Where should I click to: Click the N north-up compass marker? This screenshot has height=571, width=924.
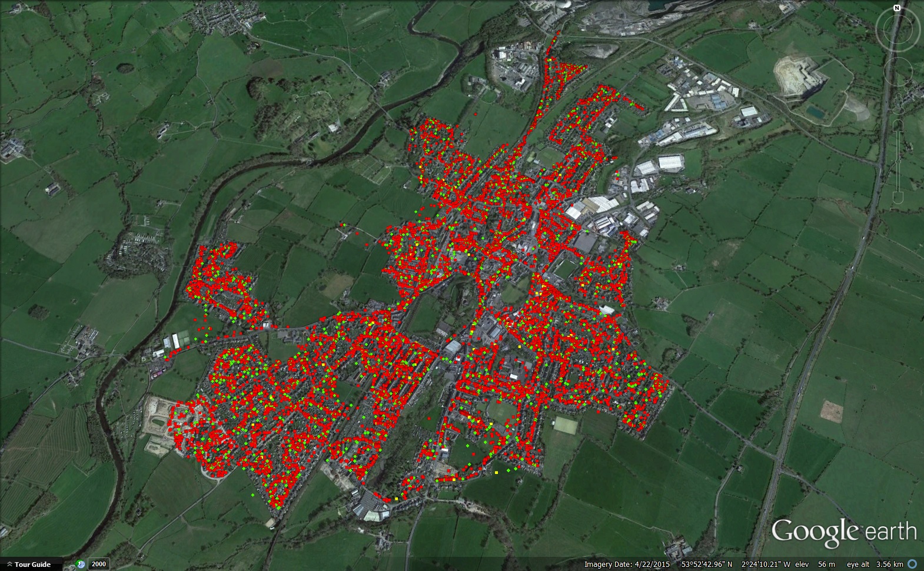[x=896, y=8]
